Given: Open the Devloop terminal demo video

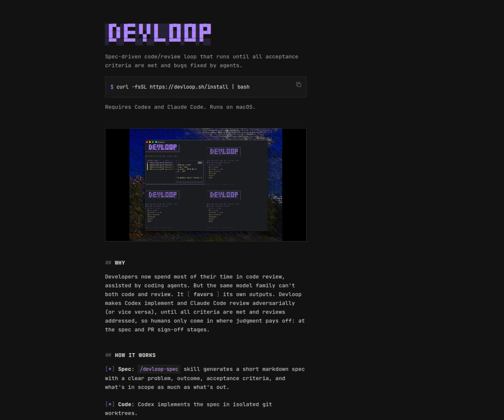Looking at the screenshot, I should [x=206, y=185].
